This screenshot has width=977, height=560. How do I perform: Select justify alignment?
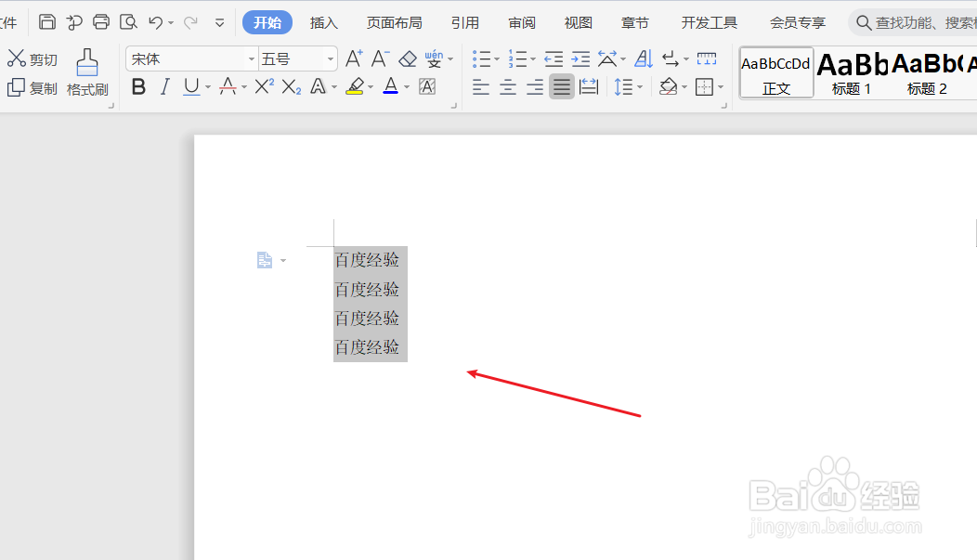pyautogui.click(x=561, y=87)
